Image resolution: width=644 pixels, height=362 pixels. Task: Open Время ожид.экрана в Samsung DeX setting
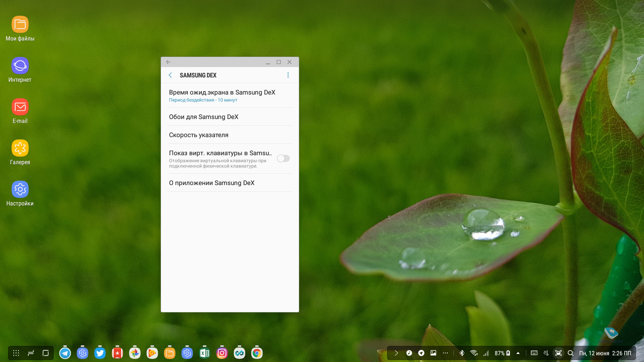tap(230, 96)
